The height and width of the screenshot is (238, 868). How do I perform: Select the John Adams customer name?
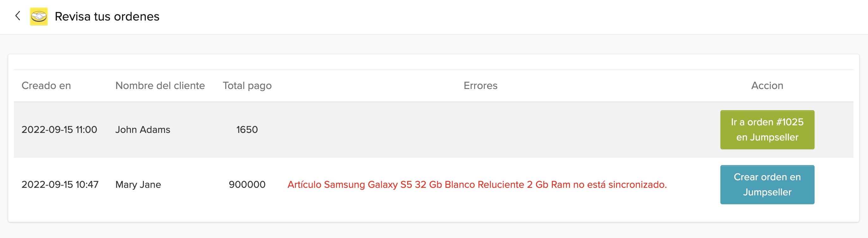(143, 130)
